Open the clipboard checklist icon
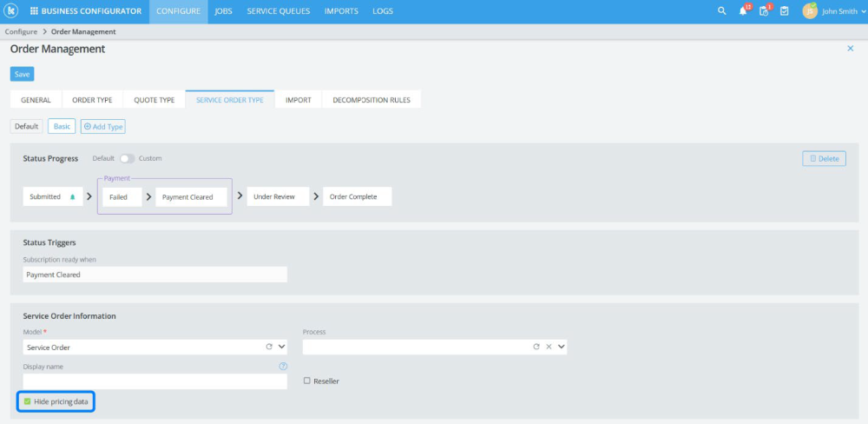 [x=785, y=11]
